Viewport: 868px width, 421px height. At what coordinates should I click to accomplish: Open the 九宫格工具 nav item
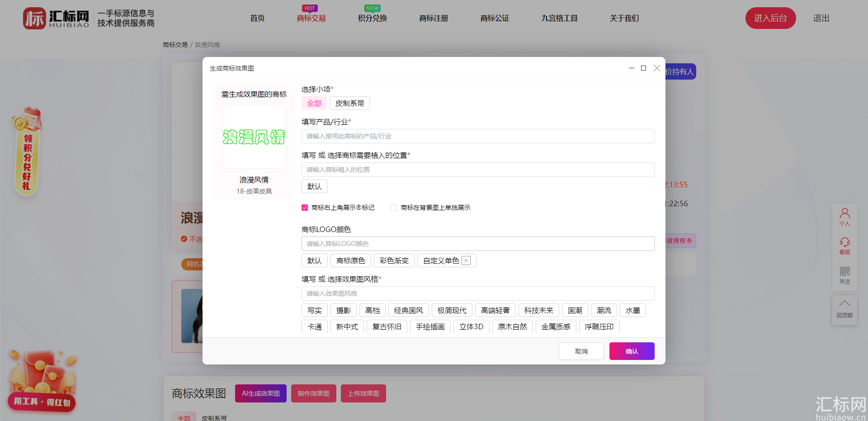(559, 18)
